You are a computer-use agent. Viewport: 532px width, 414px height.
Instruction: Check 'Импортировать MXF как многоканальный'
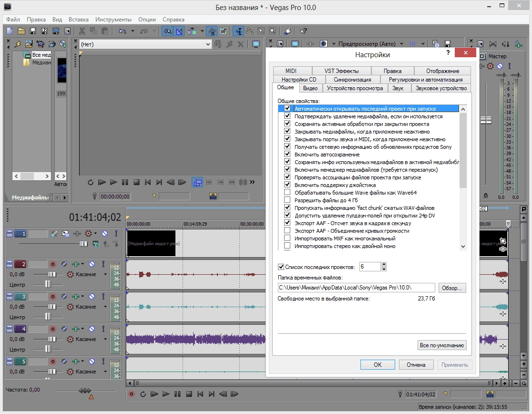click(287, 238)
